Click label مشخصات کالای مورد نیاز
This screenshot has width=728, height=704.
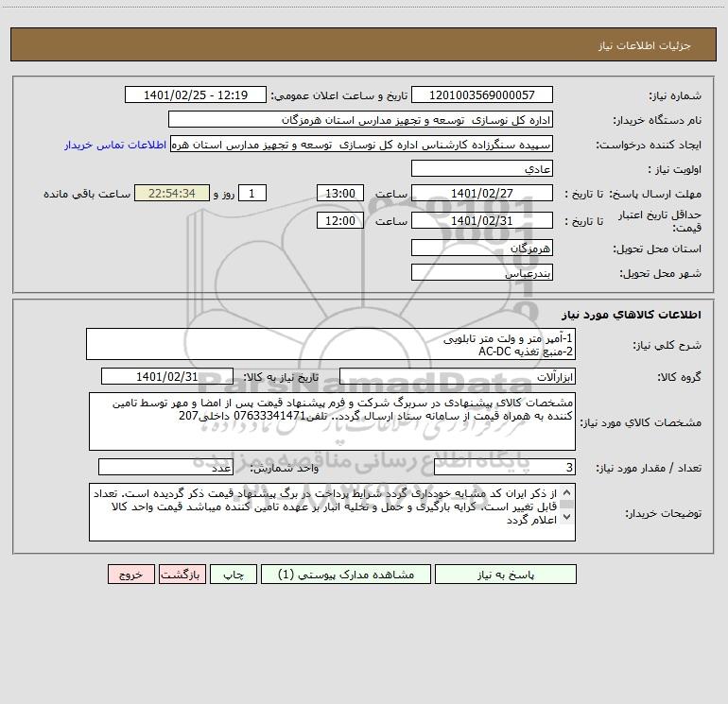click(641, 422)
